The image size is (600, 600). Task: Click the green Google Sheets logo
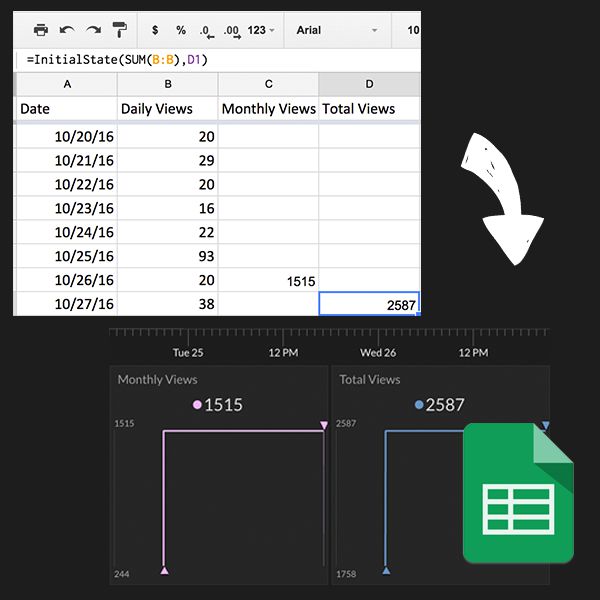coord(518,493)
